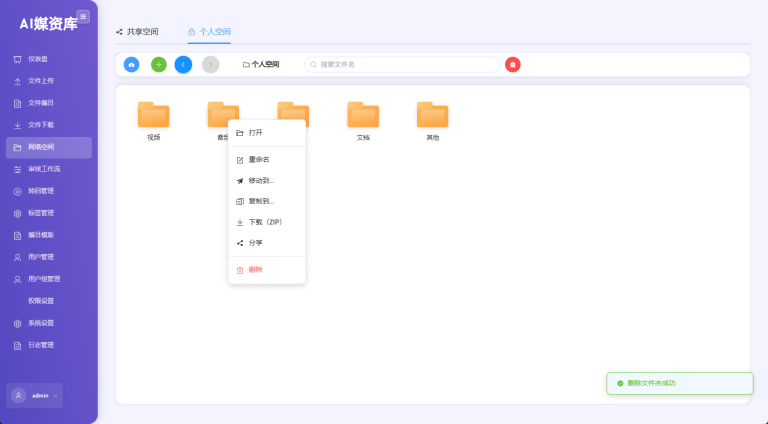Open the admin user dropdown

click(x=35, y=395)
